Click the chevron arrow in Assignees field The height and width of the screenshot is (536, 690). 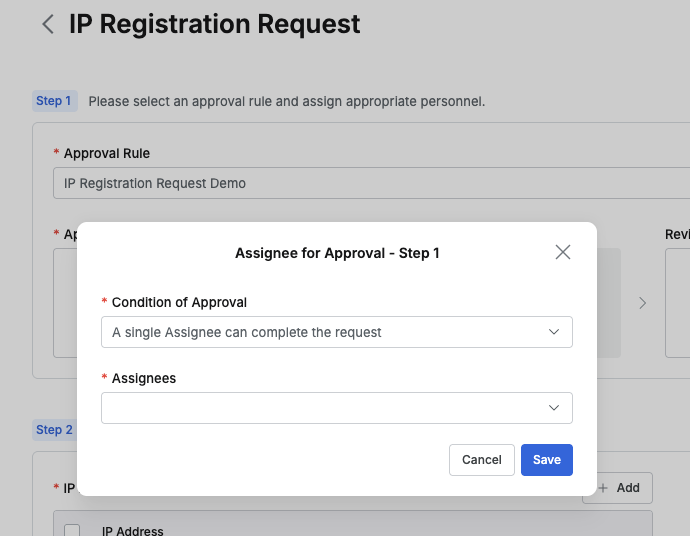pos(554,408)
